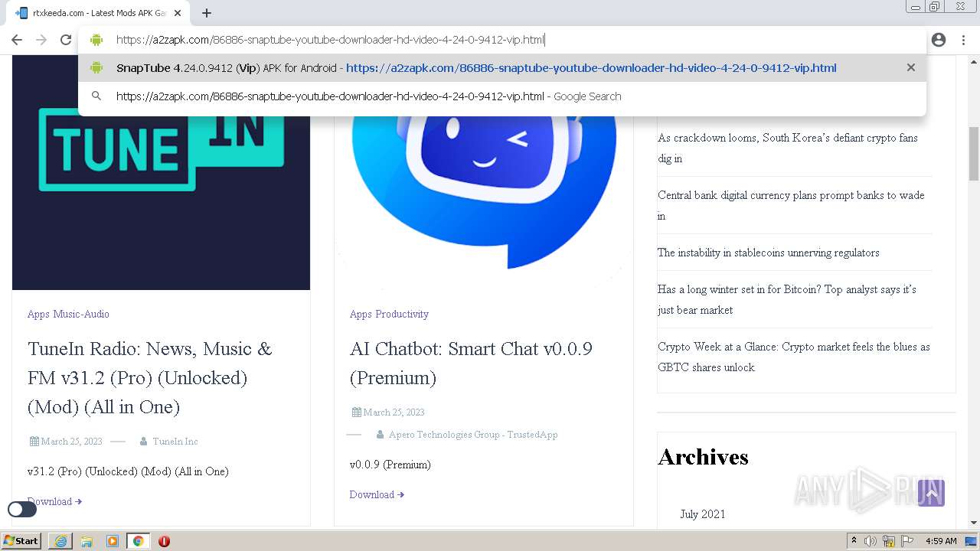
Task: Remove the SnapTube autocomplete suggestion
Action: coord(910,67)
